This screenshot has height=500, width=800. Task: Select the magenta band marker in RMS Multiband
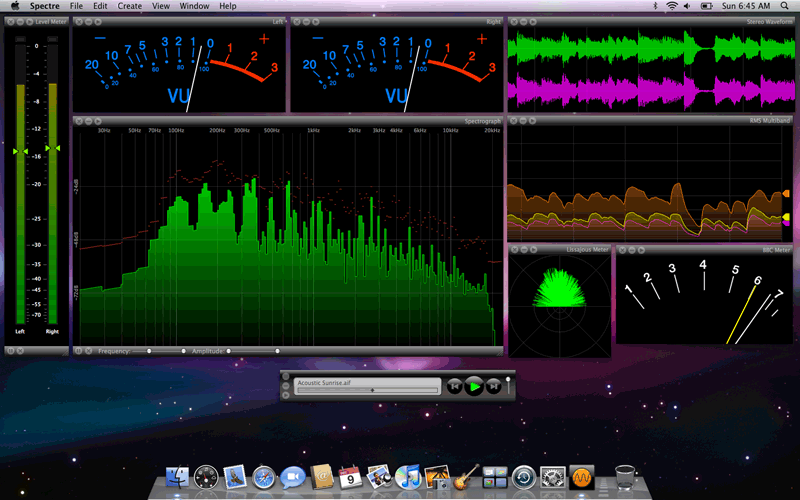[x=786, y=223]
